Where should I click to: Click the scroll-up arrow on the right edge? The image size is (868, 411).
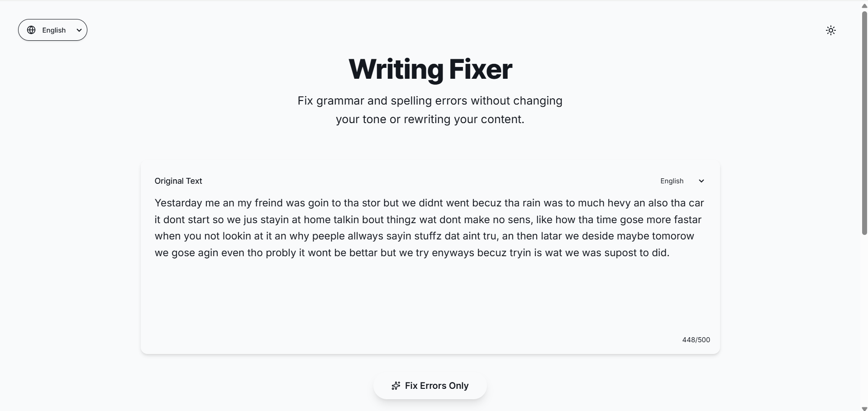click(x=863, y=5)
